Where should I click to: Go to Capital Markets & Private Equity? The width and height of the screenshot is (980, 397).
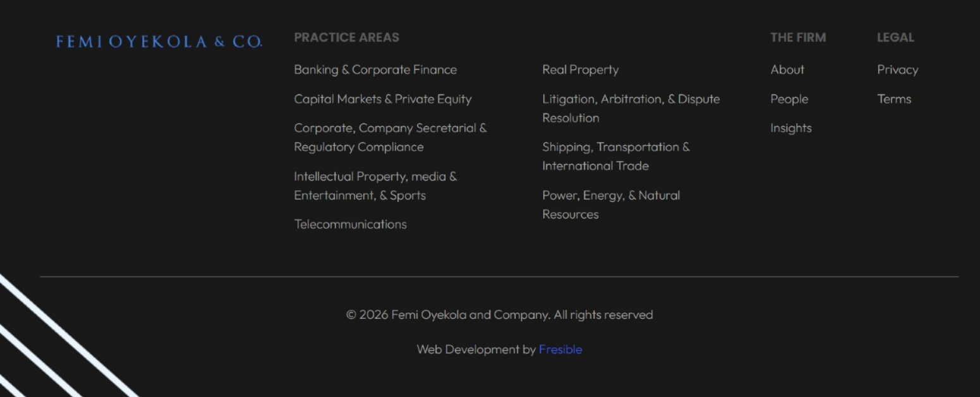coord(382,99)
